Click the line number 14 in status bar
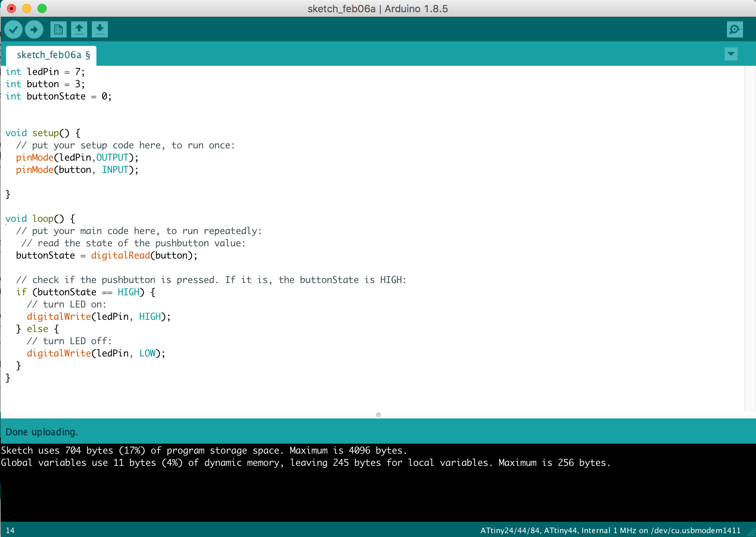 pyautogui.click(x=10, y=530)
